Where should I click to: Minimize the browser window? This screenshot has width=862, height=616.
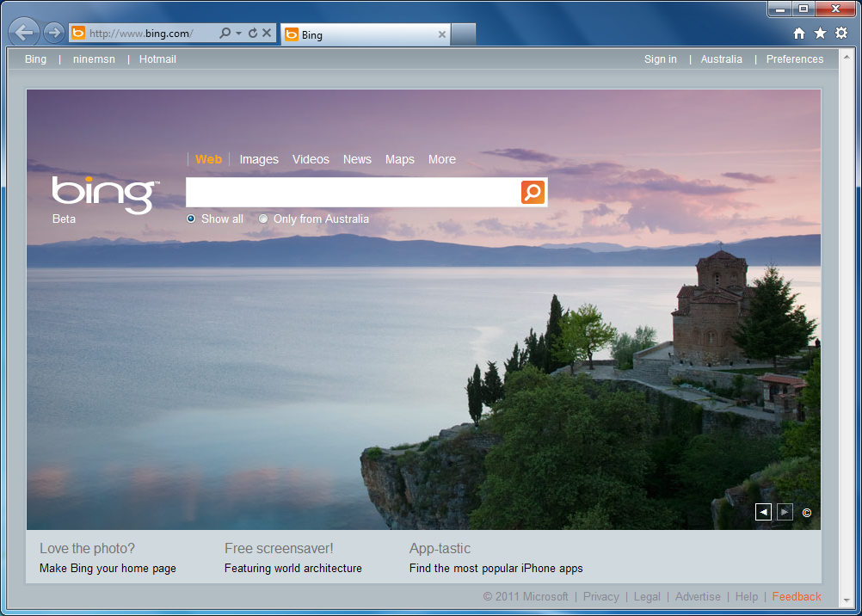780,9
